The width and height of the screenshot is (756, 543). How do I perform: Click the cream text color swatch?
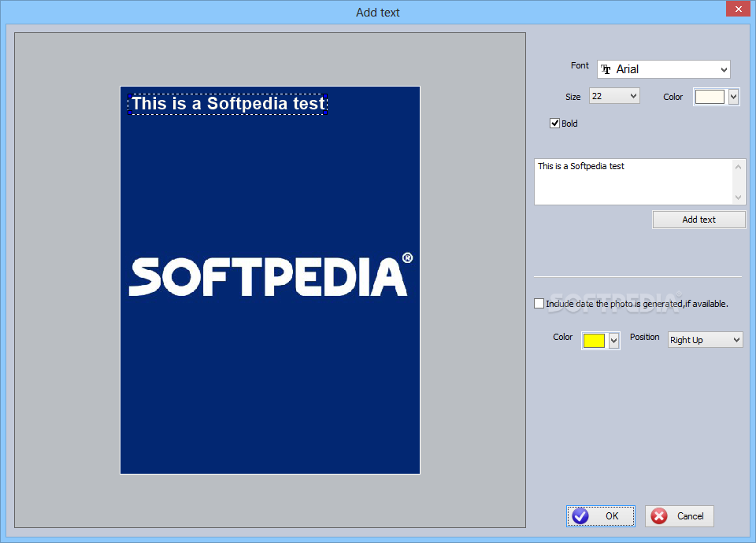tap(710, 97)
